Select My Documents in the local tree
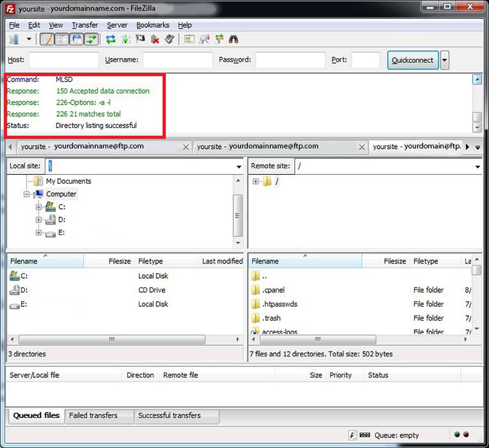 click(68, 181)
